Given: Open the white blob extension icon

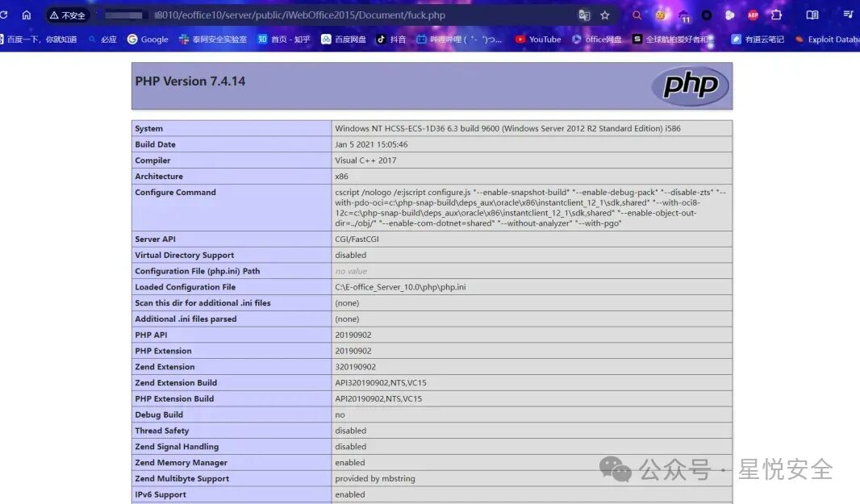Looking at the screenshot, I should [730, 15].
